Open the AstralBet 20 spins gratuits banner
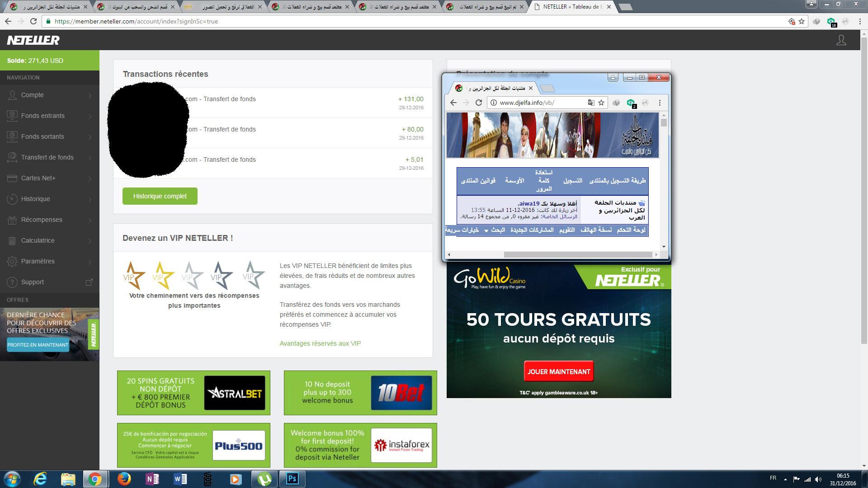Viewport: 868px width, 488px height. (x=193, y=393)
